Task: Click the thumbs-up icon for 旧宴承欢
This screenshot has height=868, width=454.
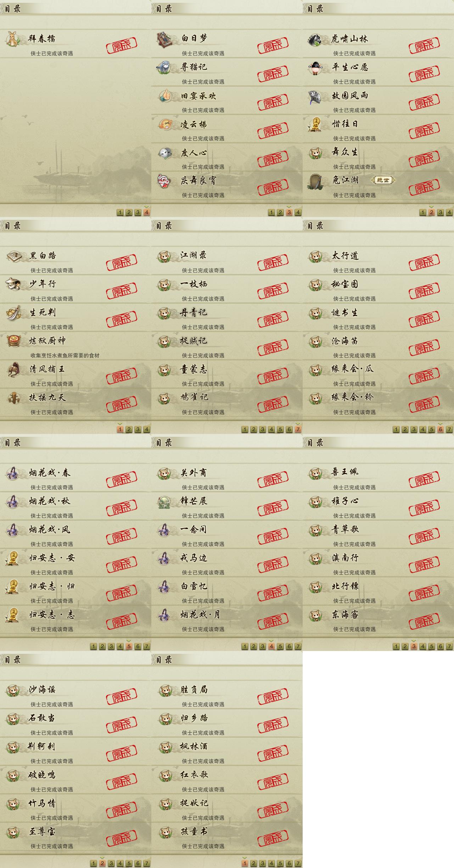Action: pyautogui.click(x=165, y=95)
